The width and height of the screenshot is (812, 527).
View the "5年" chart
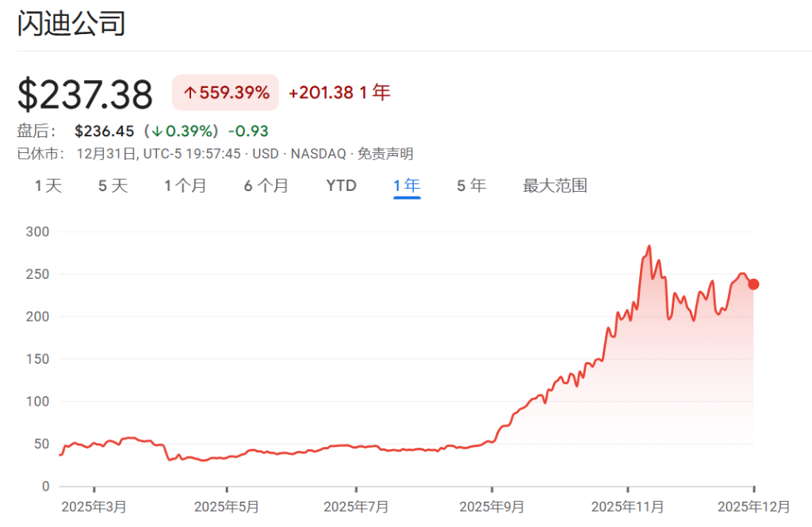point(471,185)
